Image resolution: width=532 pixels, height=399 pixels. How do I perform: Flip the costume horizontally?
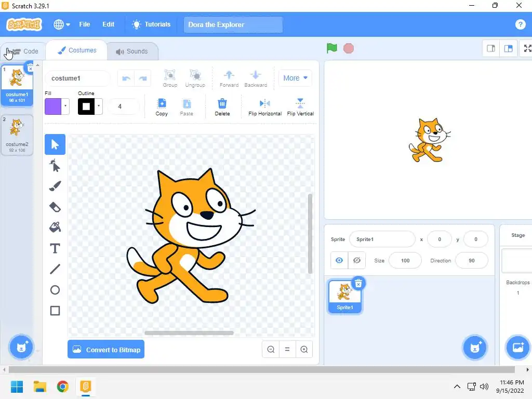pyautogui.click(x=265, y=107)
